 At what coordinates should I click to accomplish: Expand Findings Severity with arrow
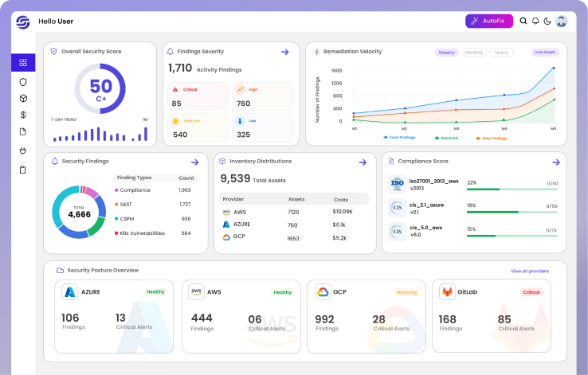(x=285, y=52)
